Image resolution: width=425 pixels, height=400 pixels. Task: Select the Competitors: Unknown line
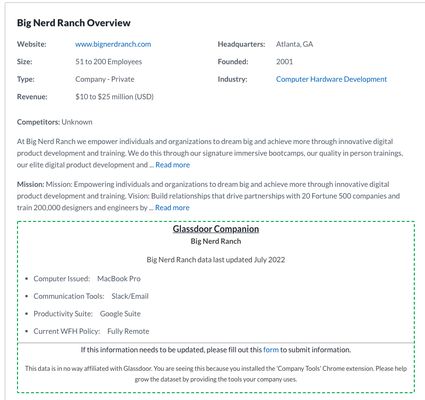click(x=55, y=122)
